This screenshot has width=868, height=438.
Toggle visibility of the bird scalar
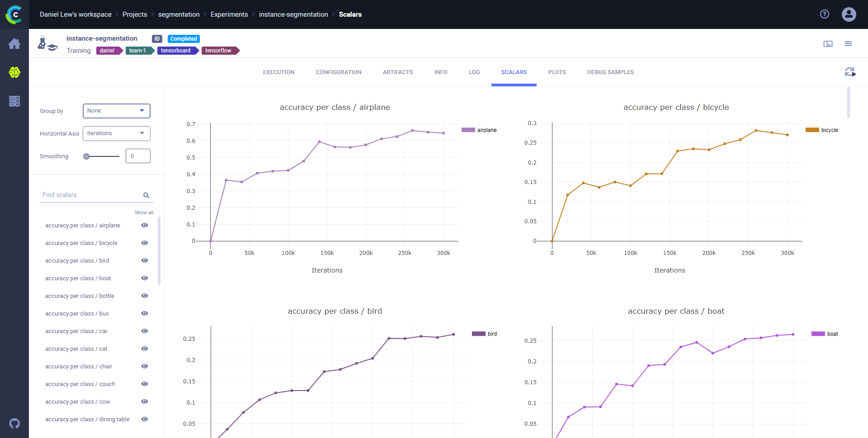(x=145, y=260)
